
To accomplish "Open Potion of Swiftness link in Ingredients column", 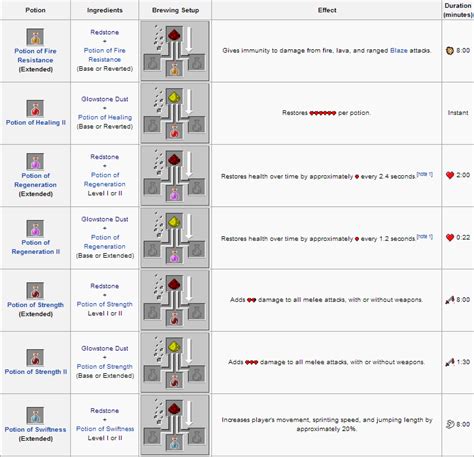I will pos(105,429).
